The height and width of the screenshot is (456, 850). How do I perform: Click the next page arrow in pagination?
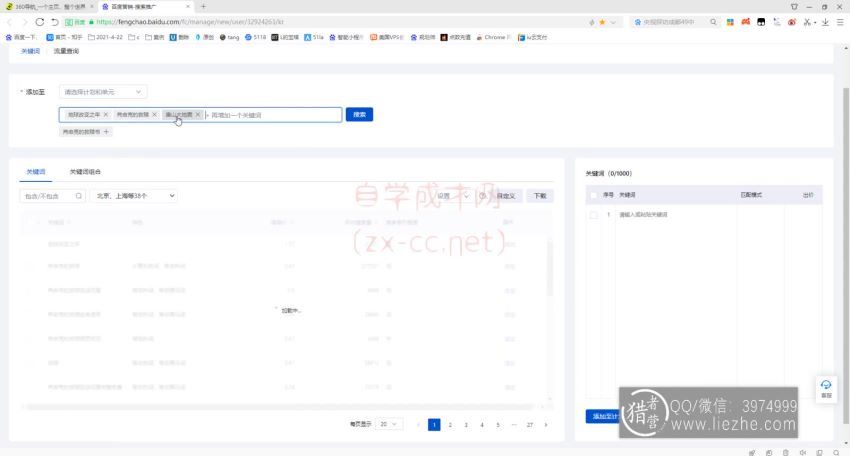click(546, 425)
